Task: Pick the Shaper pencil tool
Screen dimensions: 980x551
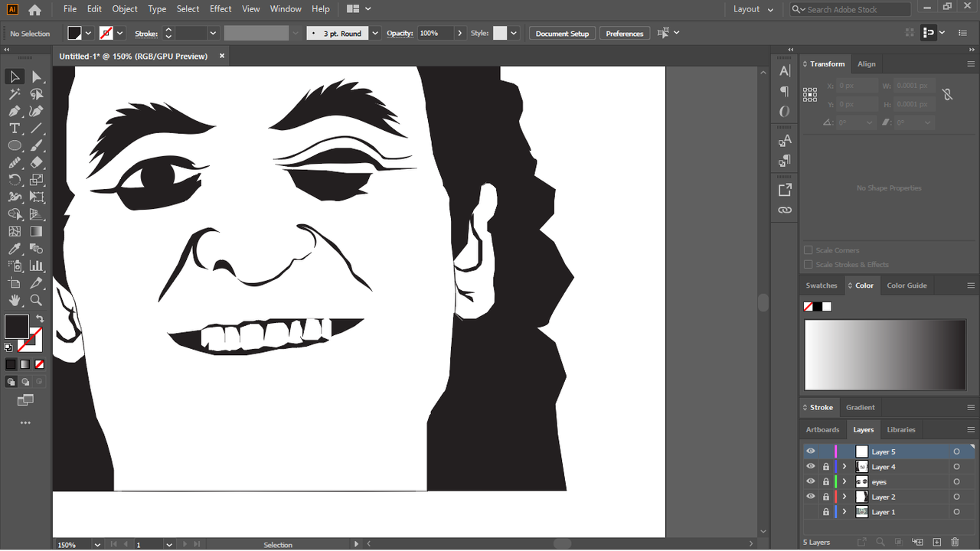Action: pos(15,163)
